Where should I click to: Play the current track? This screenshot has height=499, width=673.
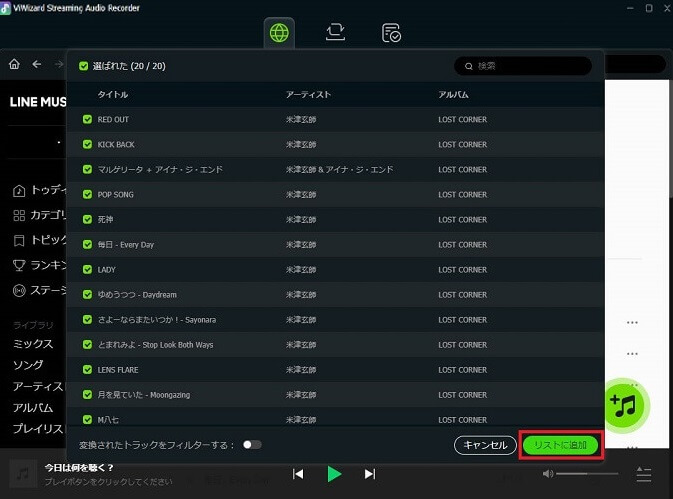pos(334,474)
